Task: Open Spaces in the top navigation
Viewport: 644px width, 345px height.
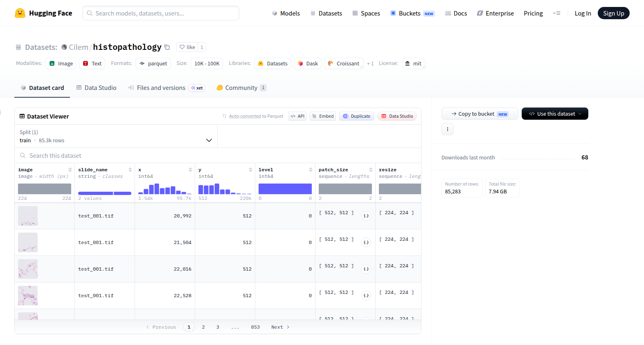Action: [366, 13]
